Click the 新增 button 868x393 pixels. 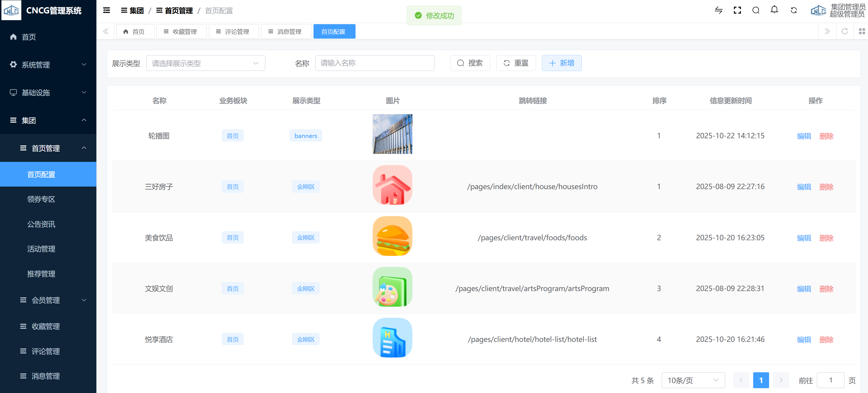tap(561, 63)
